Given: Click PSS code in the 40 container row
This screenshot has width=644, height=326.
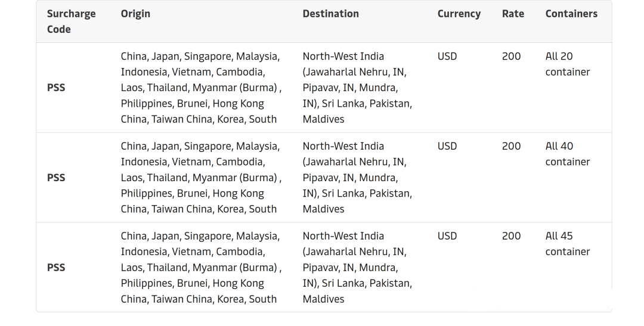Looking at the screenshot, I should [x=56, y=178].
